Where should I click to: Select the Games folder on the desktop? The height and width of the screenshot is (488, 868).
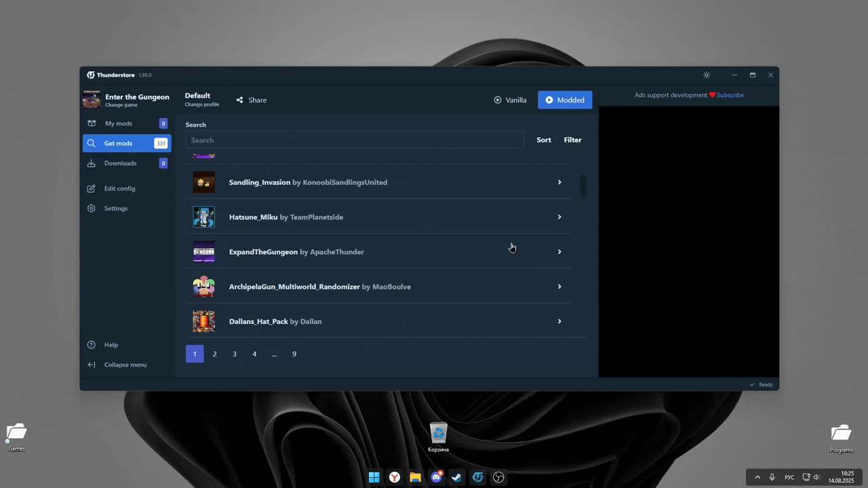(x=16, y=436)
